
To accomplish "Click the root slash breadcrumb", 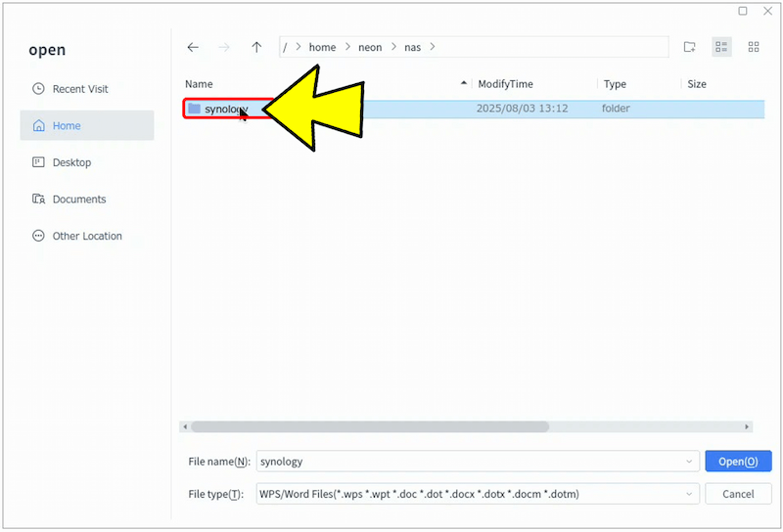I will pos(285,47).
